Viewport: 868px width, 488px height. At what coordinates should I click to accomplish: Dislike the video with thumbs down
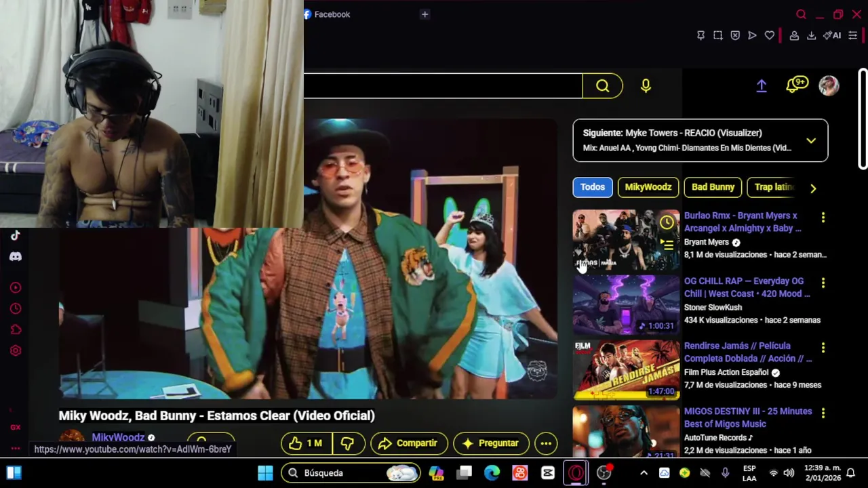(348, 443)
